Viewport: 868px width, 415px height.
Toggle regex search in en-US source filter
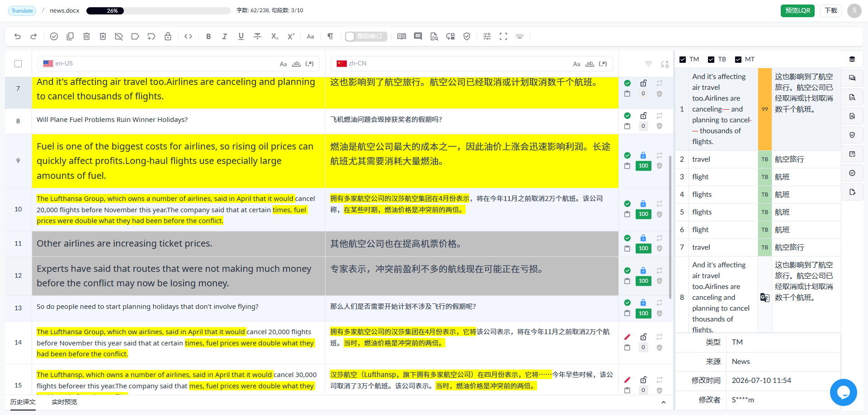pyautogui.click(x=309, y=64)
